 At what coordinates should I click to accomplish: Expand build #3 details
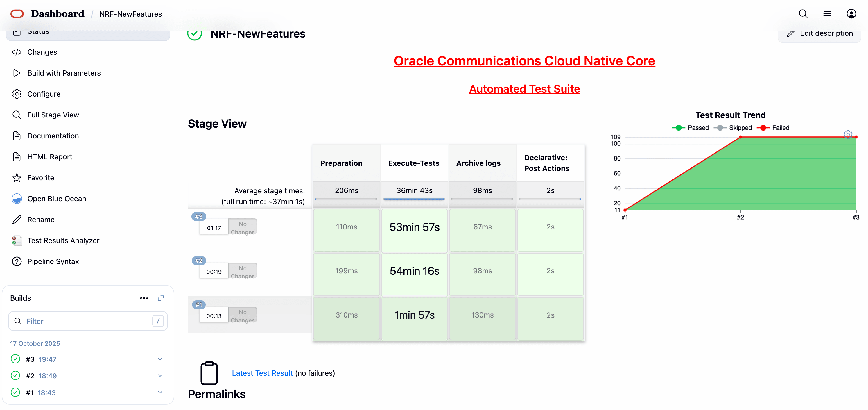point(160,359)
